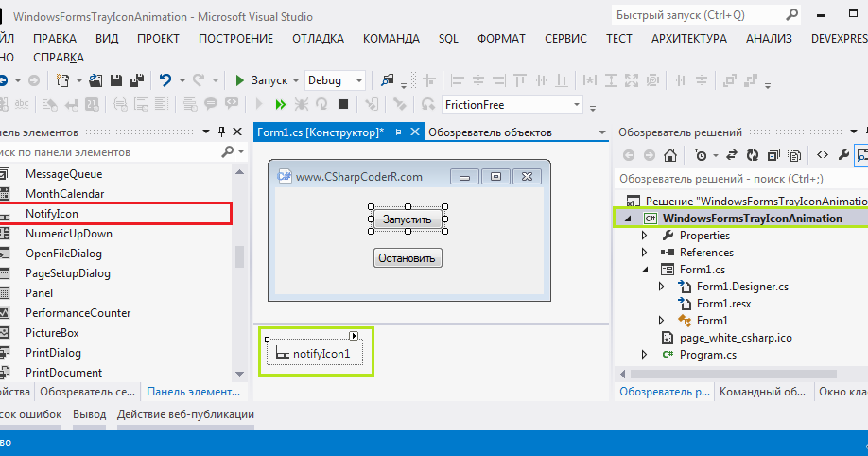868x456 pixels.
Task: Open the ОТЛАДКА menu
Action: pyautogui.click(x=319, y=38)
